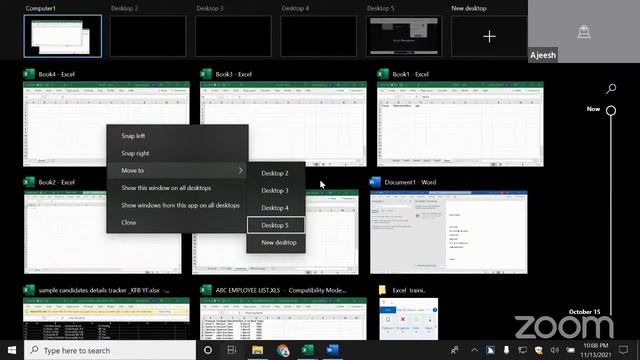The width and height of the screenshot is (640, 360).
Task: Move window to Desktop 2
Action: point(276,173)
